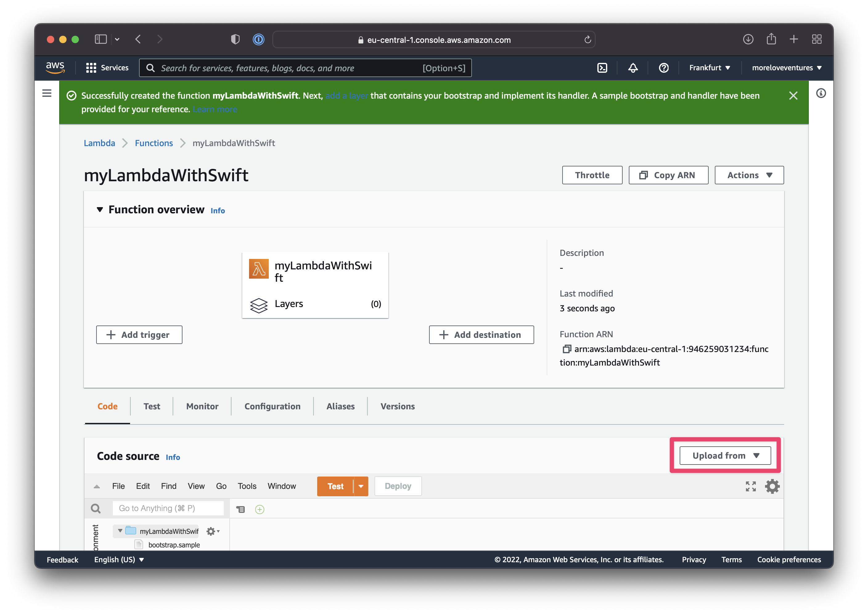Open the Frankfurt region selector

[x=709, y=68]
